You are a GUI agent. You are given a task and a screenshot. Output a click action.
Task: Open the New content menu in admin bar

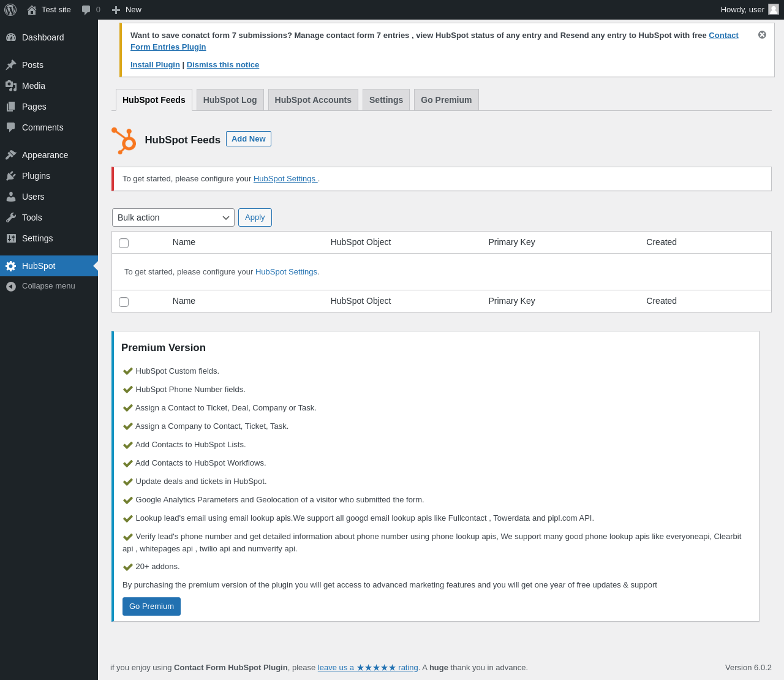pos(127,10)
